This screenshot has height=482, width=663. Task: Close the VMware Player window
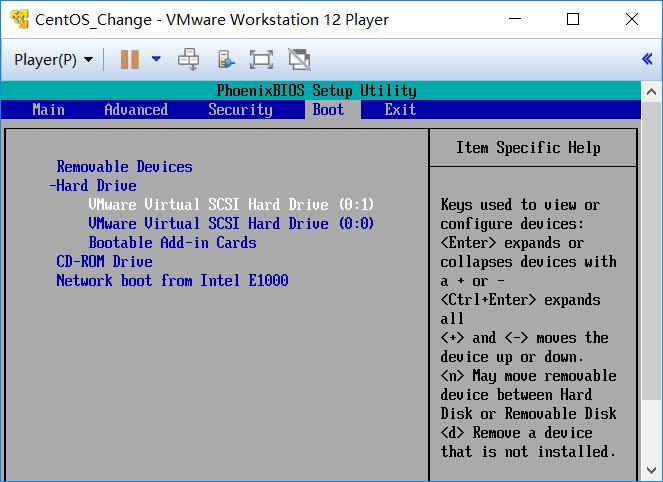632,19
